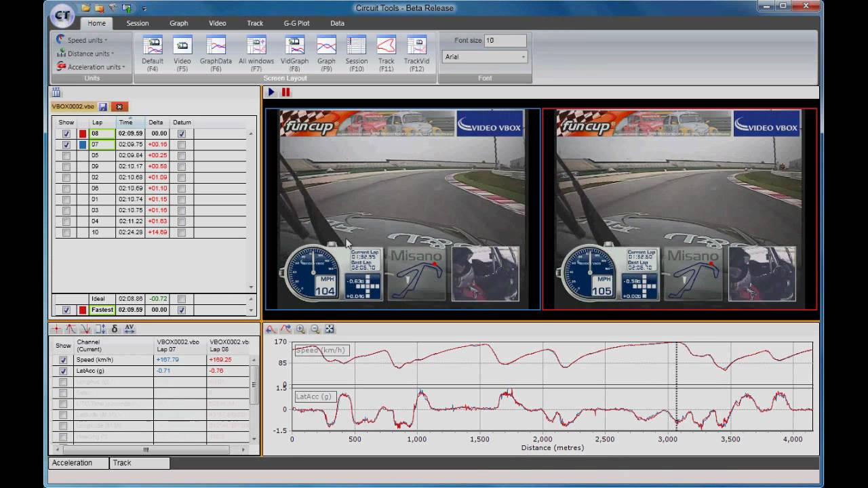The image size is (868, 488).
Task: Click the column chooser icon above lap table
Action: (56, 92)
